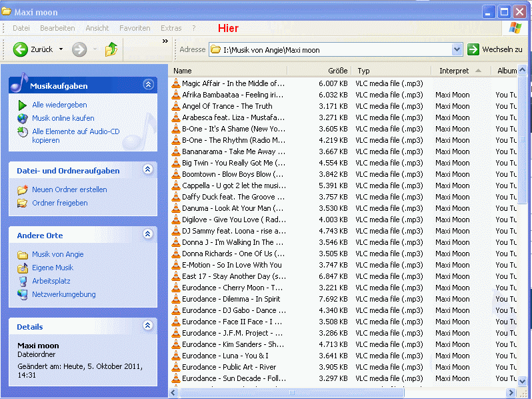Open the Ansicht menu
532x399 pixels.
pyautogui.click(x=97, y=28)
